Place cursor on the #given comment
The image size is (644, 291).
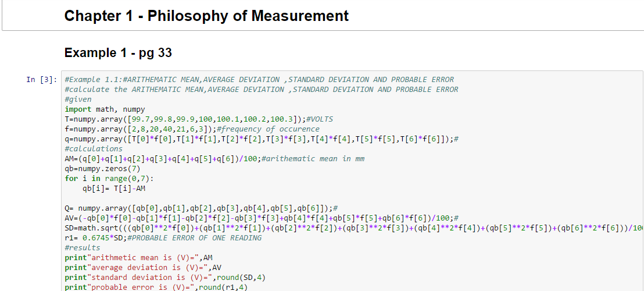(78, 100)
